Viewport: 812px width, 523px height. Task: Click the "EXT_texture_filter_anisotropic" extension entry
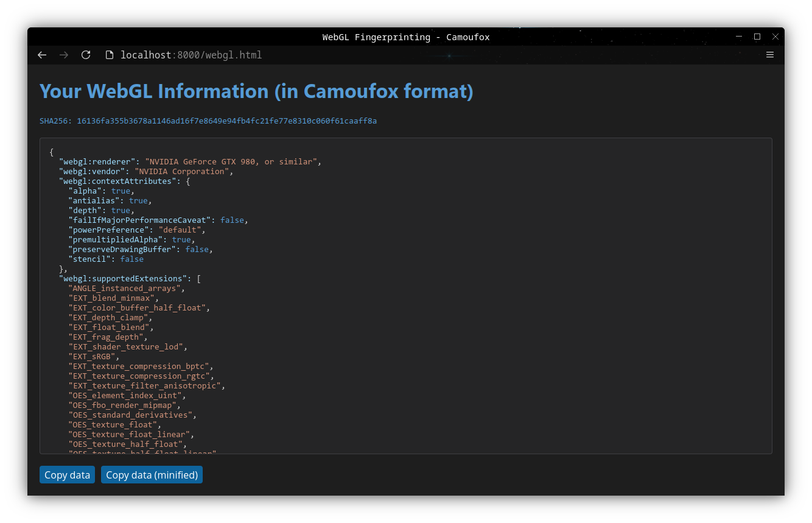click(146, 386)
